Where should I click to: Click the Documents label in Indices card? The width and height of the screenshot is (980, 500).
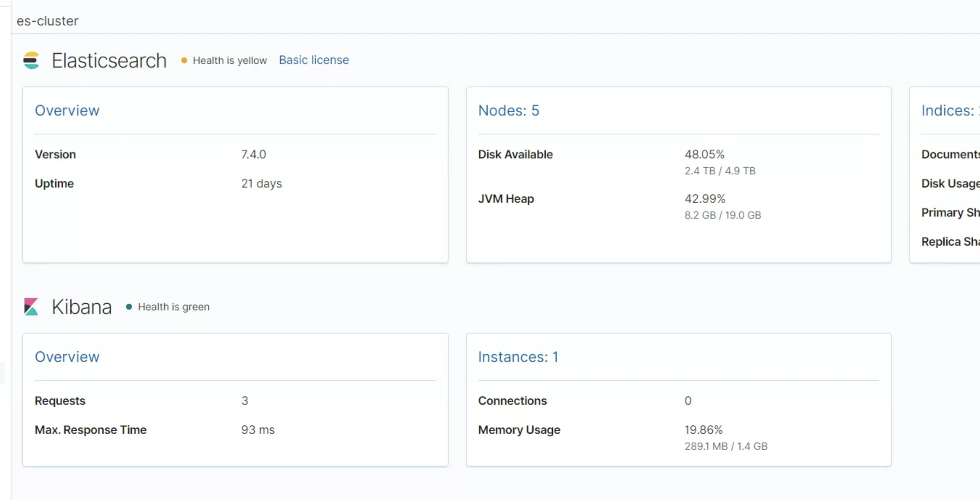pyautogui.click(x=950, y=154)
